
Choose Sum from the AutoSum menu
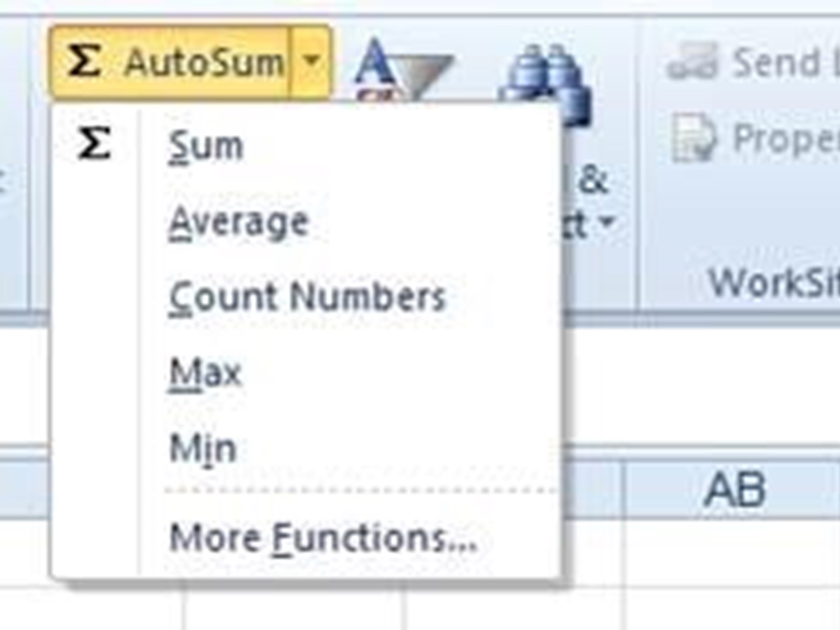pos(206,146)
